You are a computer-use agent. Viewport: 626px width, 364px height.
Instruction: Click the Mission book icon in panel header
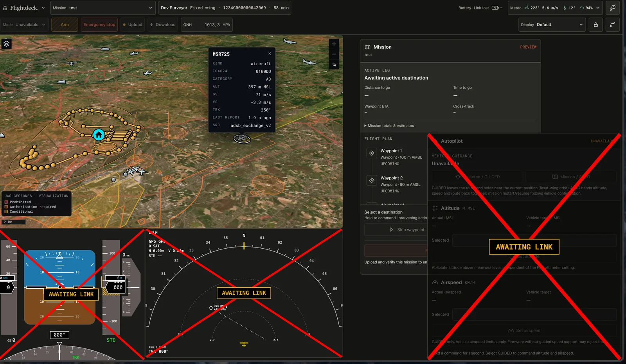367,47
